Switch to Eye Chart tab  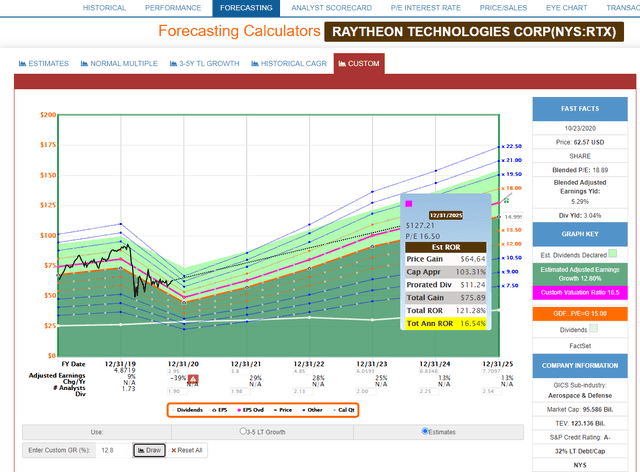click(567, 8)
